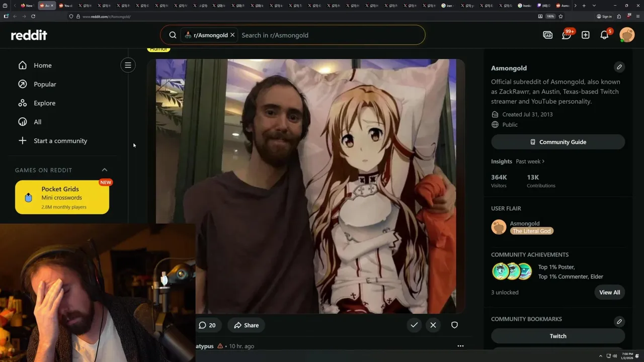Reset the 190% zoom level
Image resolution: width=644 pixels, height=362 pixels.
pyautogui.click(x=550, y=16)
